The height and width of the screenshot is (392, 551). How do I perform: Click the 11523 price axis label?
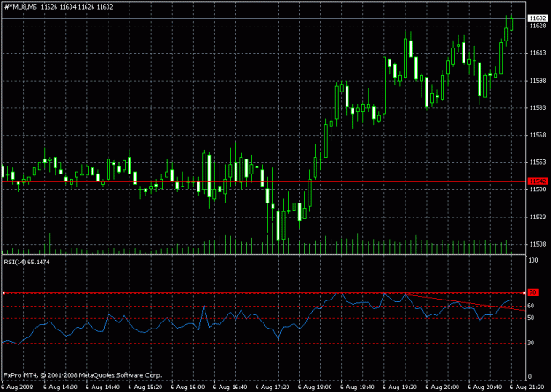click(x=537, y=218)
